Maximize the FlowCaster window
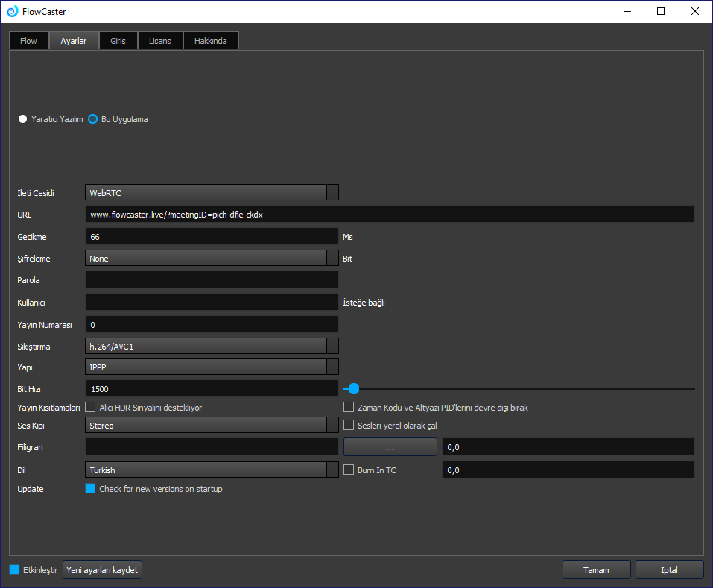Screen dimensions: 713x588 [x=661, y=11]
